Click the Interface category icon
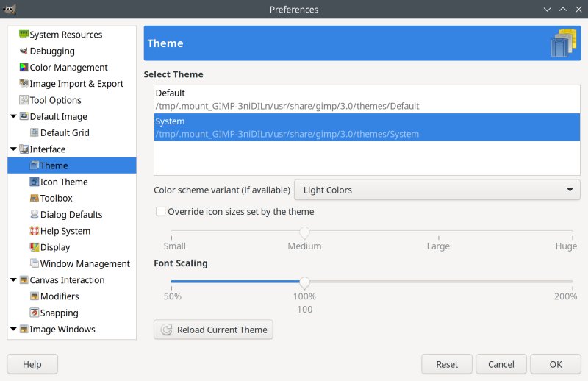This screenshot has height=381, width=588. 24,149
